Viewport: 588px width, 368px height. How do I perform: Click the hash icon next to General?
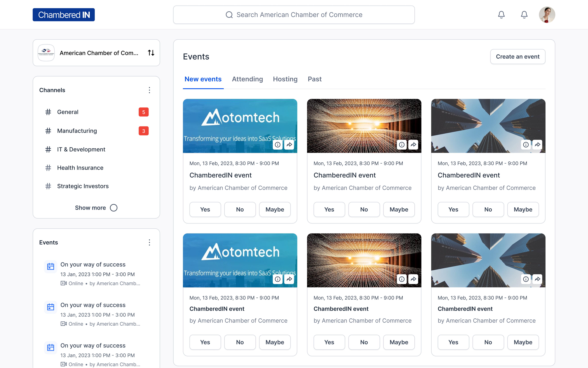pyautogui.click(x=48, y=112)
